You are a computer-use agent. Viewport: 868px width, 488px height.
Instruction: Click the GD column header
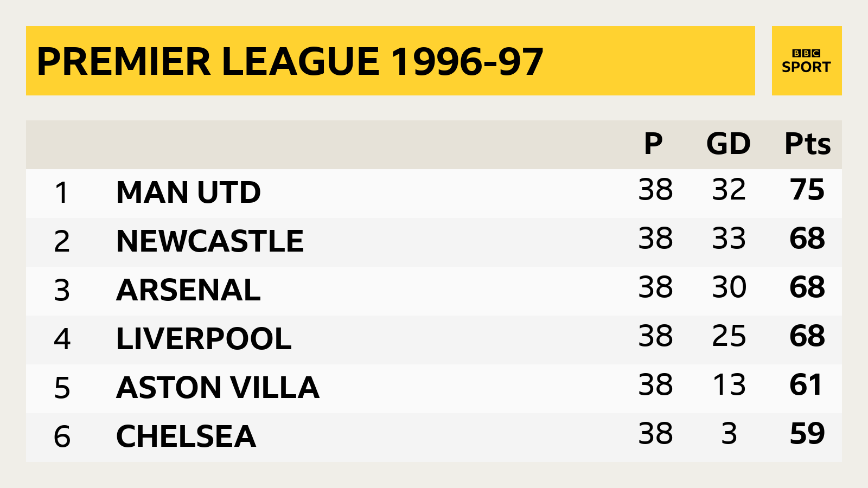[729, 144]
